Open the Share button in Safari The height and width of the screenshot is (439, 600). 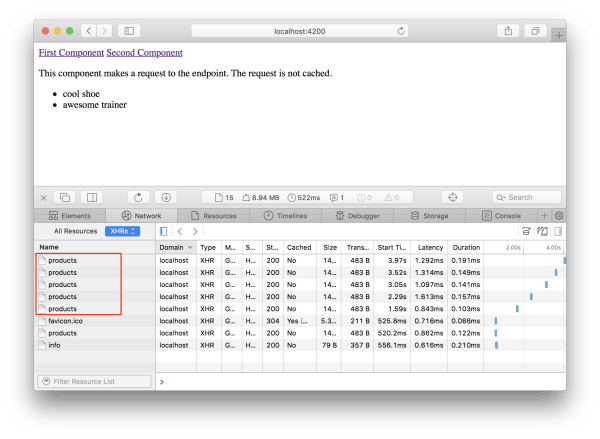pyautogui.click(x=508, y=31)
